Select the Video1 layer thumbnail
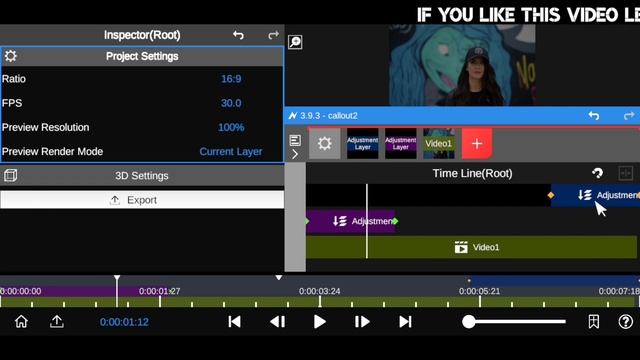The image size is (640, 360). pos(439,144)
